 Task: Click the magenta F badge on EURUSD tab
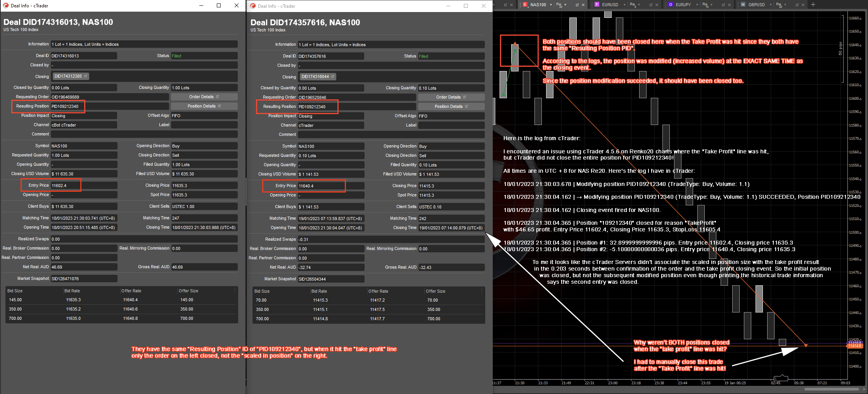click(x=597, y=5)
